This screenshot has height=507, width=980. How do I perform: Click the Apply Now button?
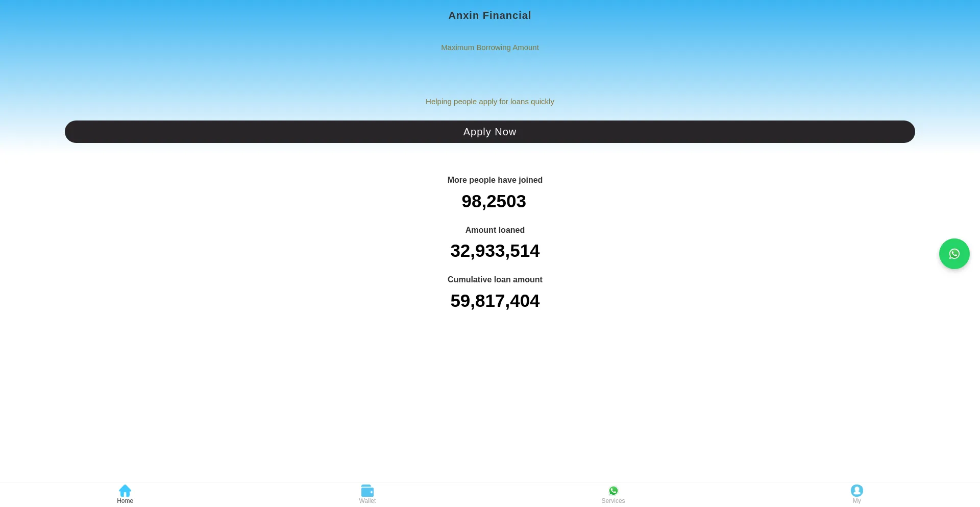tap(489, 132)
